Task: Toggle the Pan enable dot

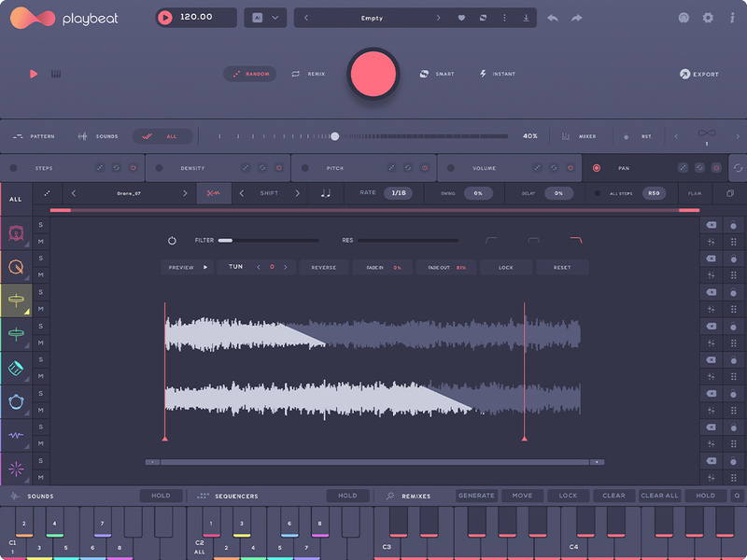Action: point(596,168)
